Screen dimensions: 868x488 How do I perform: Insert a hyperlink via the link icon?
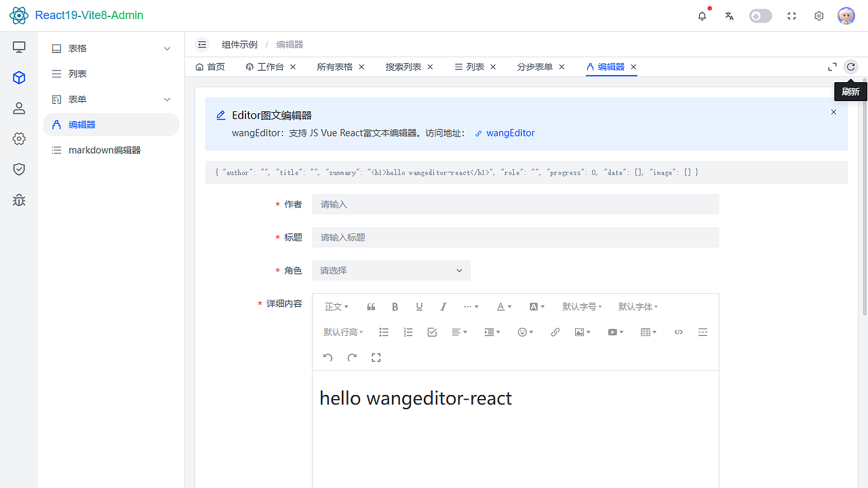coord(555,332)
